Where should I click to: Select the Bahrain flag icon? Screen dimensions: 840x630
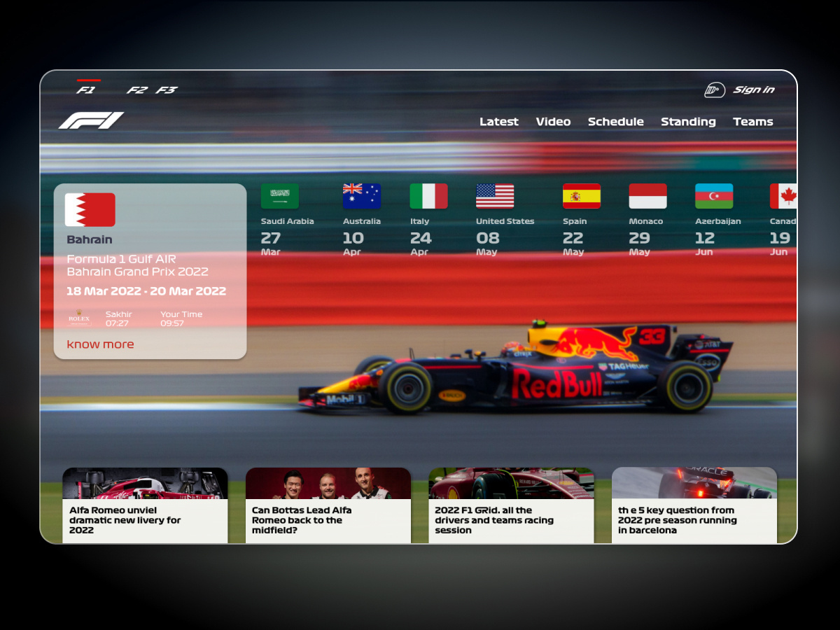pyautogui.click(x=90, y=210)
